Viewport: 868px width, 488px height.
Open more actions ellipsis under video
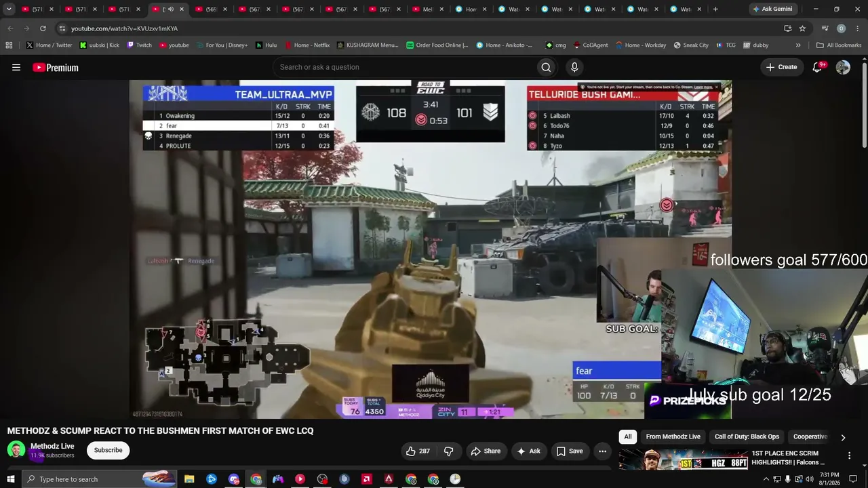pos(602,451)
